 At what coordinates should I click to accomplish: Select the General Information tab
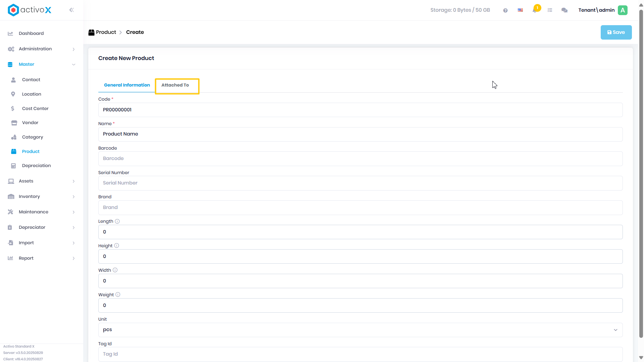(x=127, y=85)
